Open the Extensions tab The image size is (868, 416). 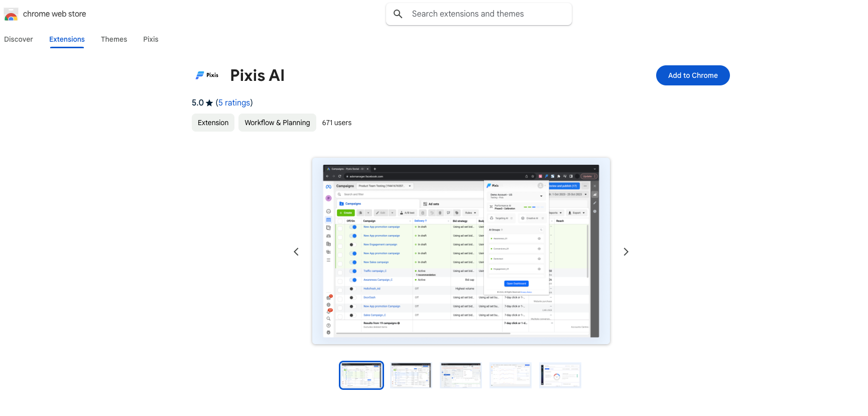[x=67, y=39]
